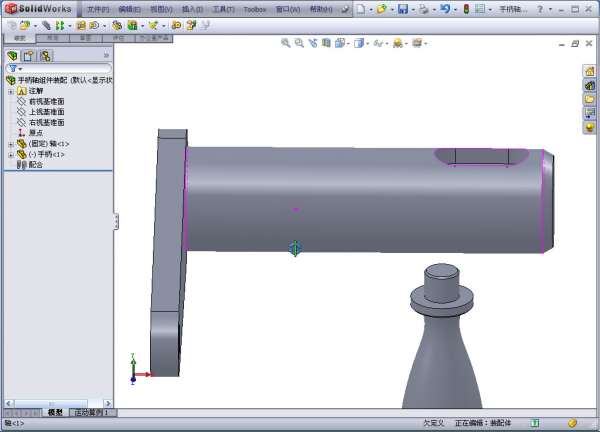Switch to the FeatureManager design tree tab
Viewport: 600px width, 432px height.
point(12,56)
